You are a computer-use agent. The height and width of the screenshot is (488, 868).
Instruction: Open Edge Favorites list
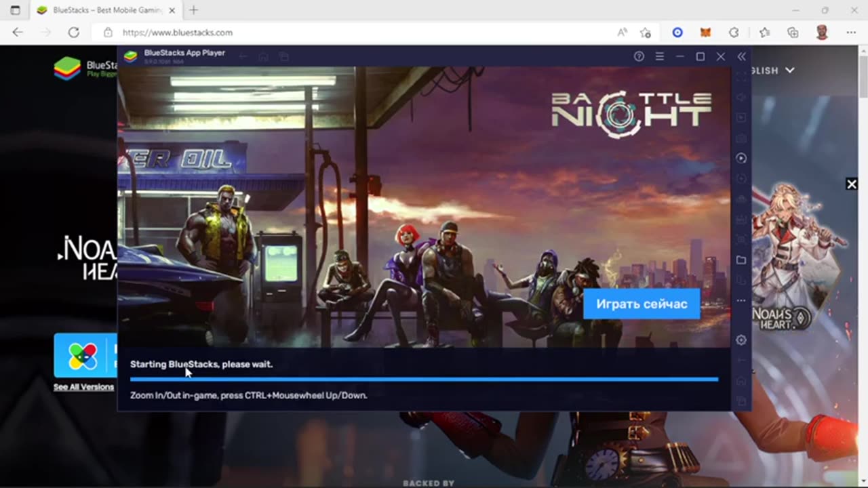[764, 32]
